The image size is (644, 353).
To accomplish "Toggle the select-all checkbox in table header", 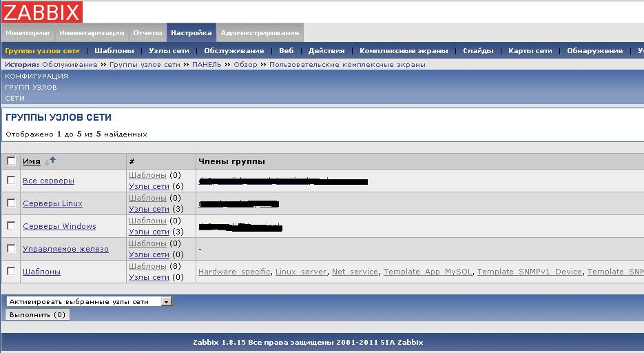I will (x=11, y=161).
